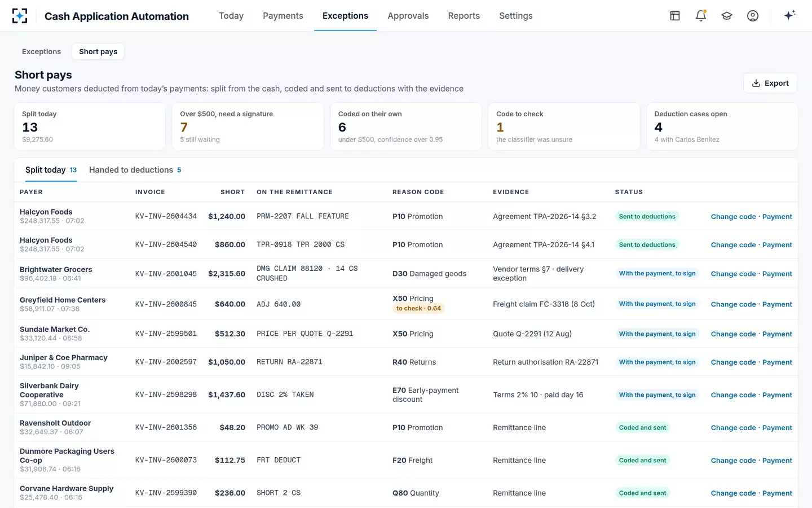The image size is (812, 508).
Task: Select invoice number KV-INV-2602597
Action: (x=166, y=362)
